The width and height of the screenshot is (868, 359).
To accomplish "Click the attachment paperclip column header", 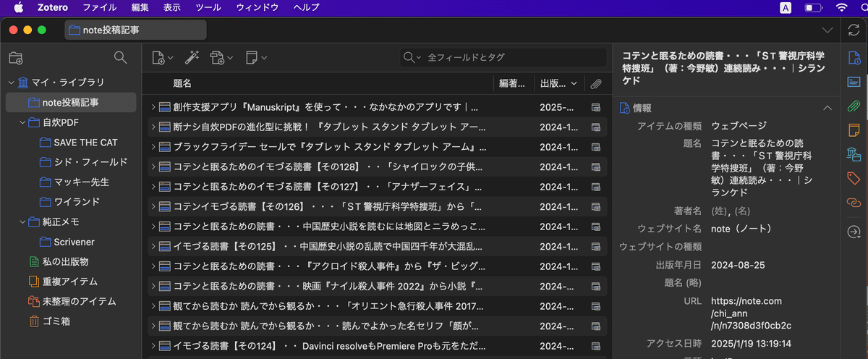I will (596, 84).
